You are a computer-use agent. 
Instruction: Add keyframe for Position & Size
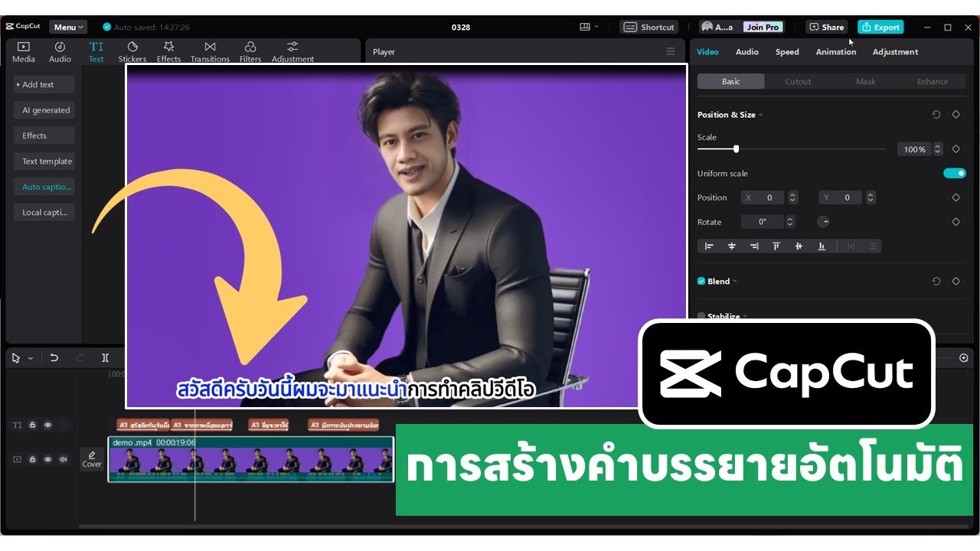(x=955, y=115)
